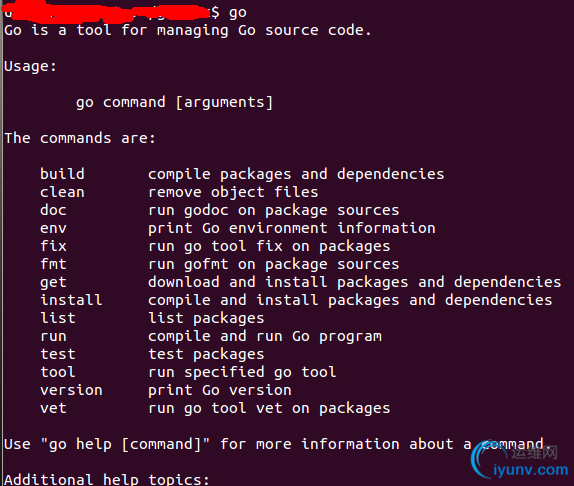Screen dimensions: 574x486
Task: Click the typed 'go' command after the prompt
Action: [238, 13]
